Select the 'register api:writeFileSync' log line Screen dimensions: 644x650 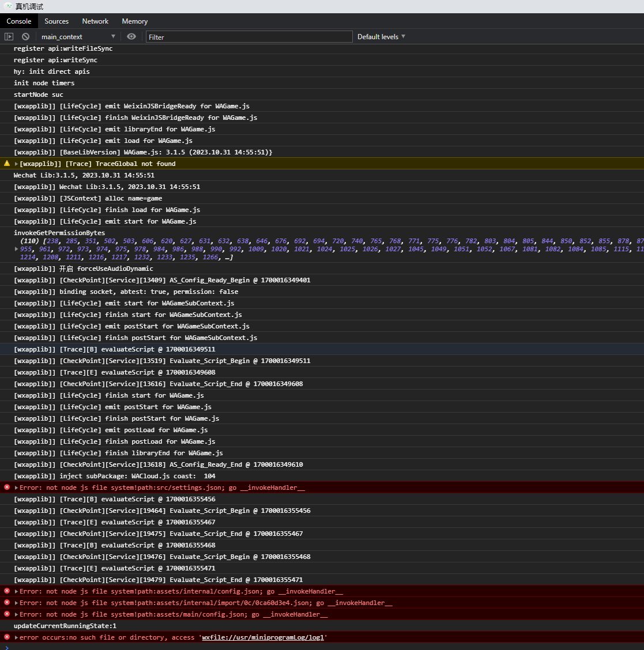coord(322,48)
